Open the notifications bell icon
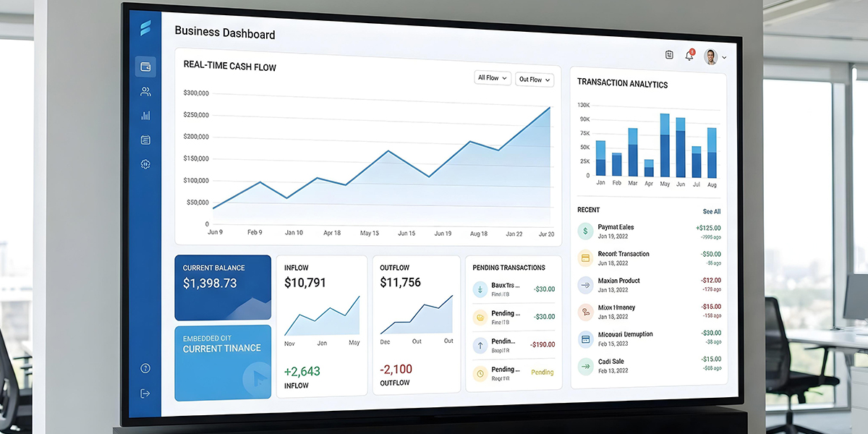 coord(689,56)
